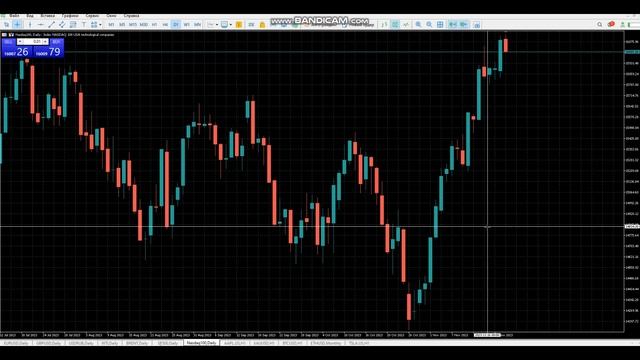Click the last chart toolbar icon

pos(477,25)
